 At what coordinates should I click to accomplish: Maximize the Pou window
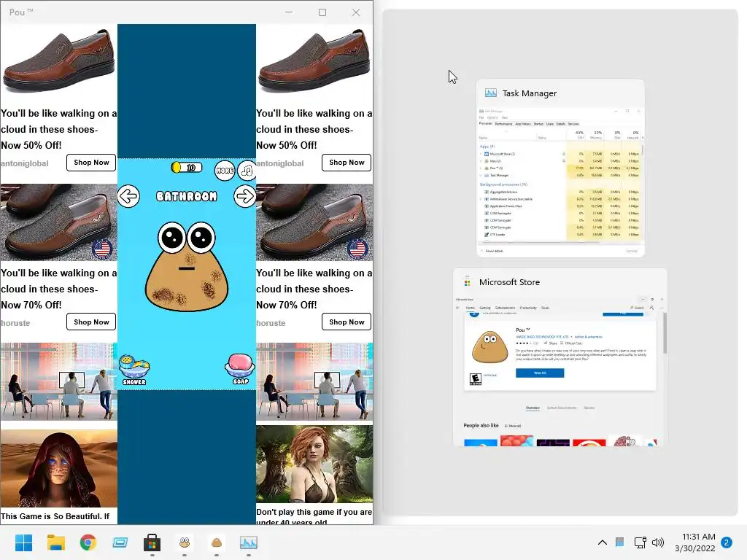click(x=322, y=12)
